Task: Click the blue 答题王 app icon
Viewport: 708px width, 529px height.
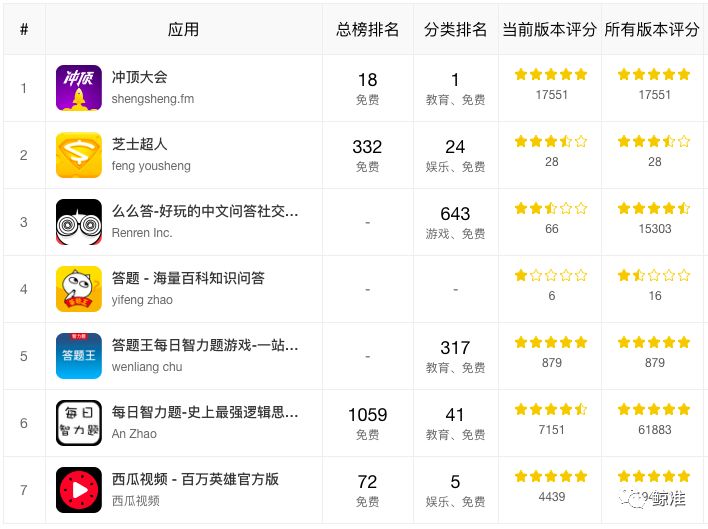Action: point(79,356)
